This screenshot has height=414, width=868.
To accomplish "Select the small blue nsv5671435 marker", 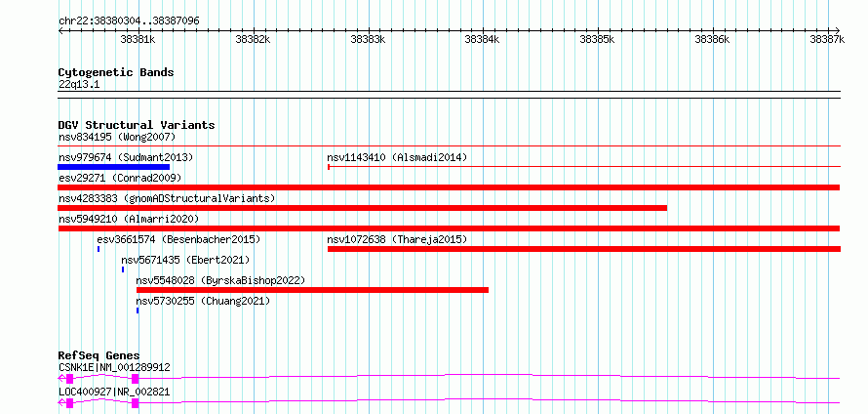I will (123, 269).
